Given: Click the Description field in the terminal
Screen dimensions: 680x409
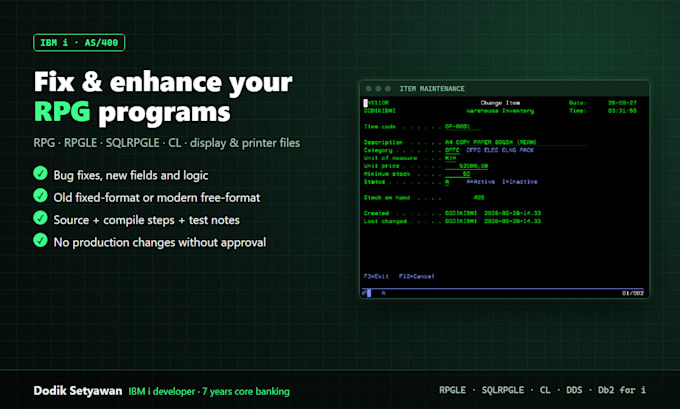Looking at the screenshot, I should pos(515,142).
